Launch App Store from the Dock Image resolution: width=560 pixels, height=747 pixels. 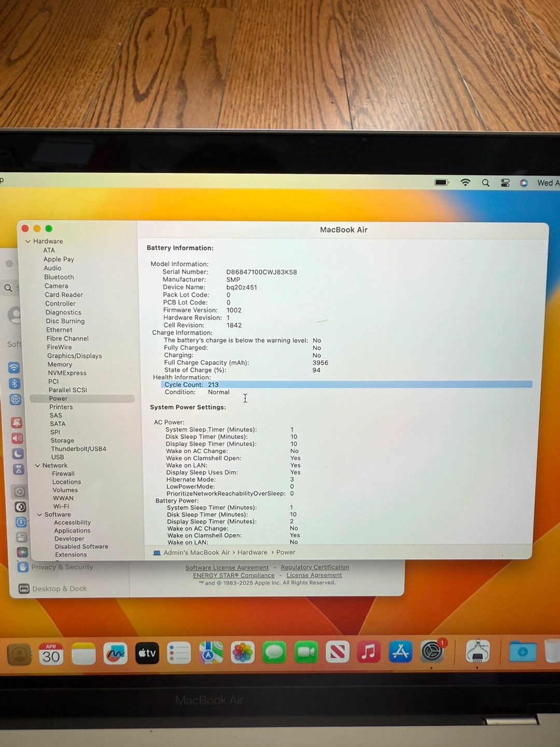coord(400,652)
